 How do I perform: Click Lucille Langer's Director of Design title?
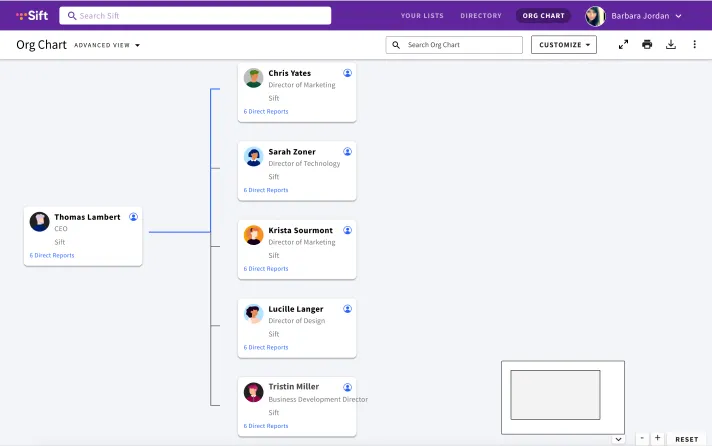[x=297, y=321]
